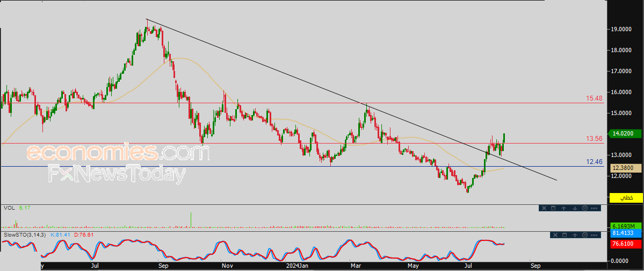Click the yellow scale type label

[x=626, y=198]
